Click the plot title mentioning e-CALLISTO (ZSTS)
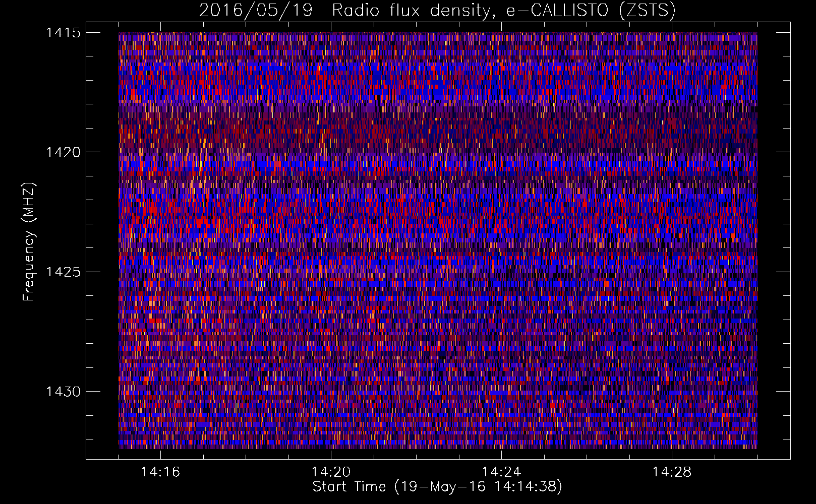The image size is (816, 504). (x=437, y=10)
